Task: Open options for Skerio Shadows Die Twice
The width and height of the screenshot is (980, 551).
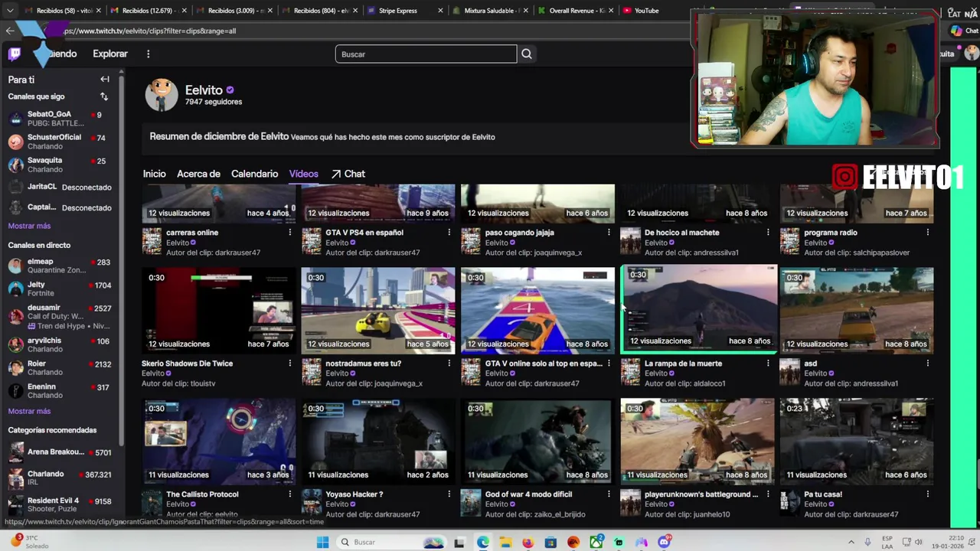Action: (289, 364)
